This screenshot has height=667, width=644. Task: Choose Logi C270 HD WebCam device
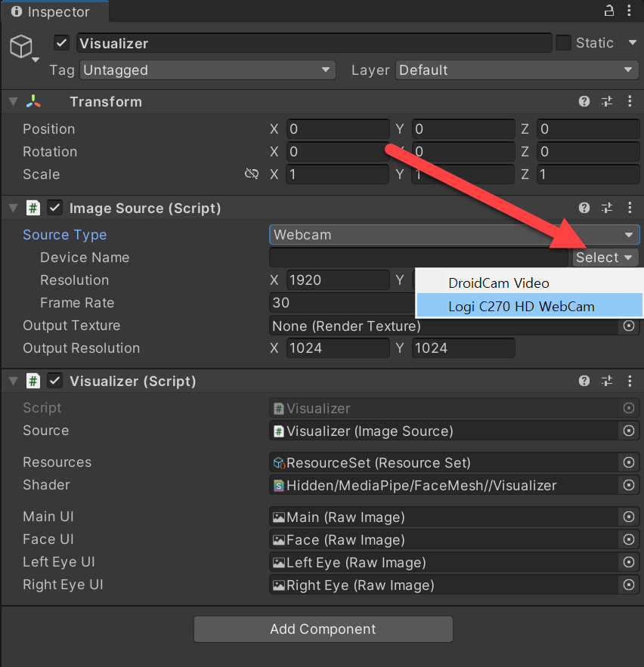click(530, 306)
